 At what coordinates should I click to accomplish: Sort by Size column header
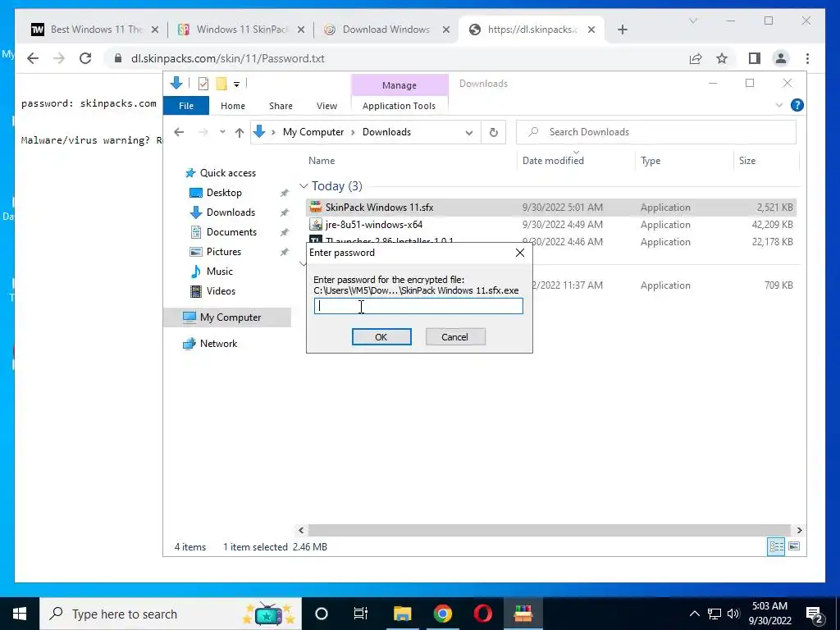click(746, 161)
